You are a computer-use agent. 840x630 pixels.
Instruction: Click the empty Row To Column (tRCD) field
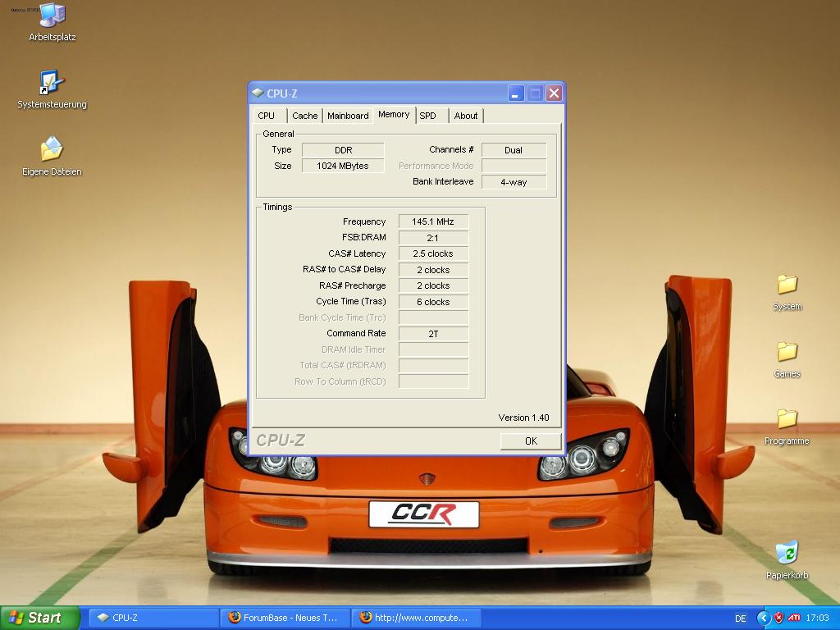[433, 381]
